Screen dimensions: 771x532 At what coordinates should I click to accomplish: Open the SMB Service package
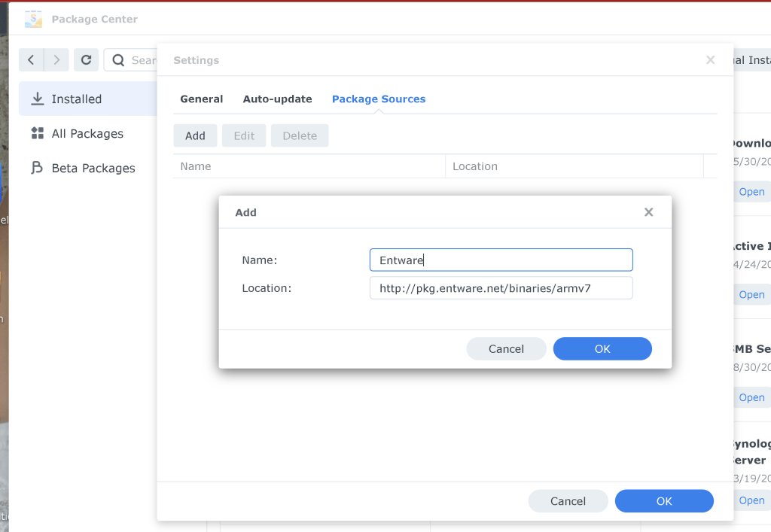(x=752, y=397)
